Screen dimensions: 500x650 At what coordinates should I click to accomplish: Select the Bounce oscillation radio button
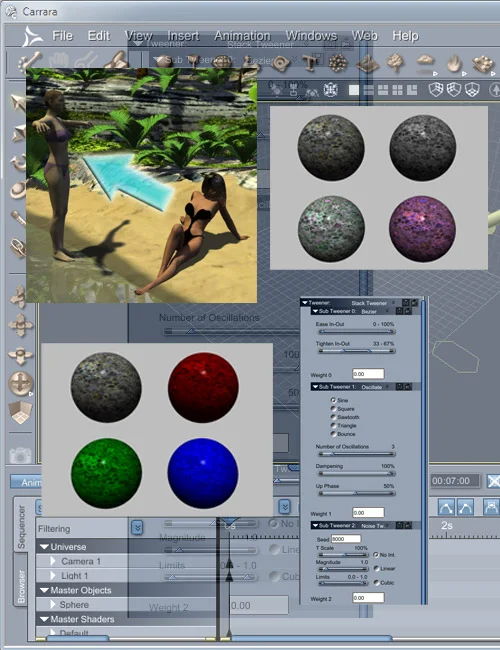(x=333, y=434)
